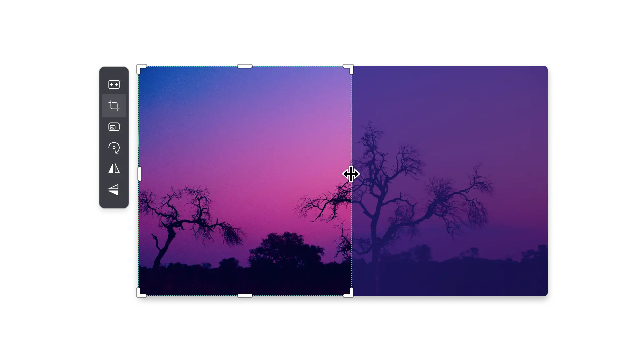Click the active Crop tool icon
644x362 pixels.
[x=114, y=106]
